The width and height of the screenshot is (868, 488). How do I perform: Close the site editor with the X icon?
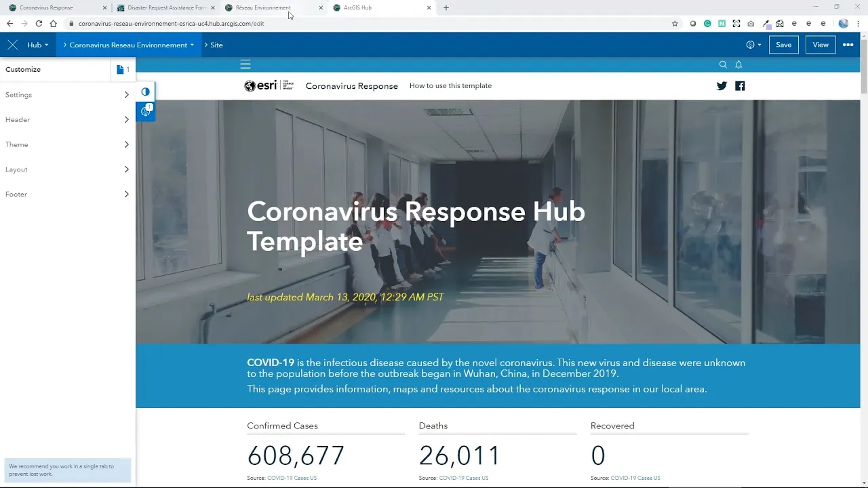[x=12, y=45]
